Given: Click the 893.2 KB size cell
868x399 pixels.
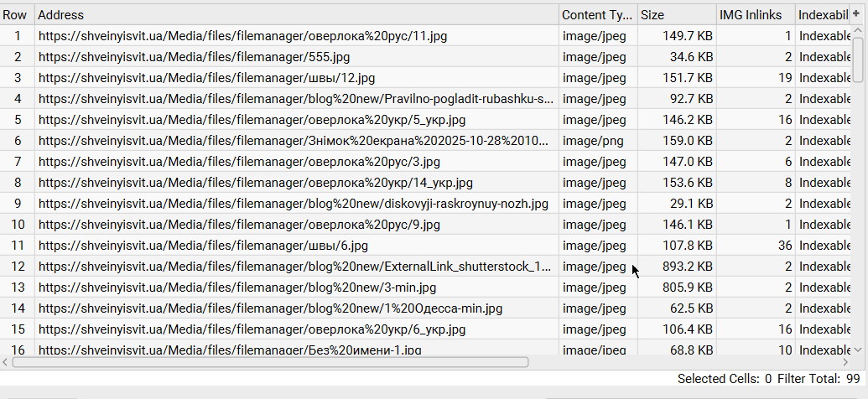Looking at the screenshot, I should 688,267.
